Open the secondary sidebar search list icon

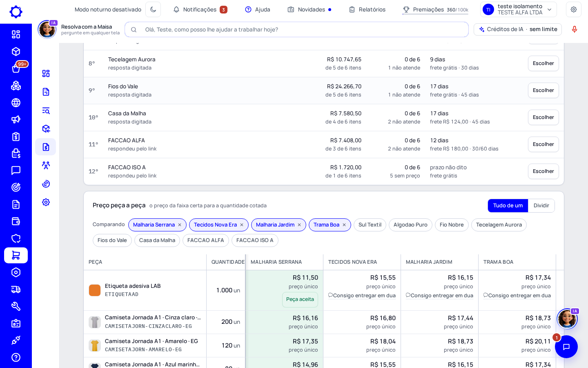[x=46, y=110]
